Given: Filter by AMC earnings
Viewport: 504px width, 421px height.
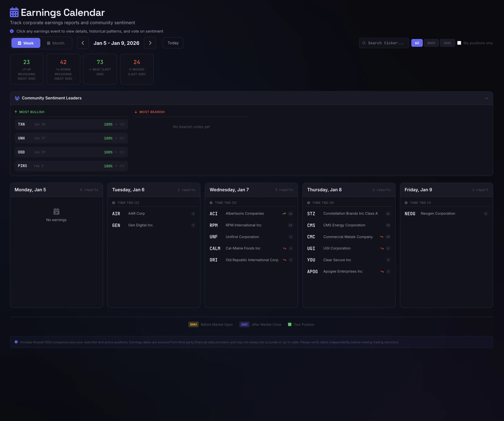Looking at the screenshot, I should [x=447, y=43].
